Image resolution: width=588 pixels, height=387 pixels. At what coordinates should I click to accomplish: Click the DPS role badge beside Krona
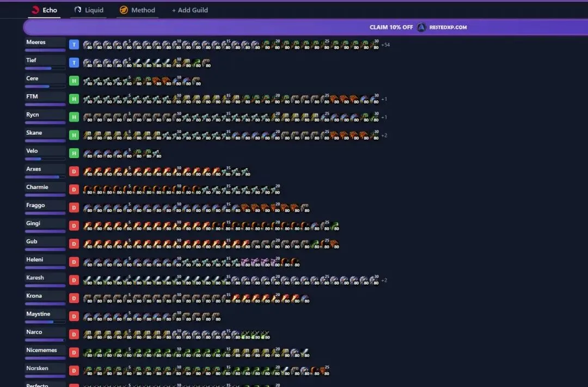[74, 298]
